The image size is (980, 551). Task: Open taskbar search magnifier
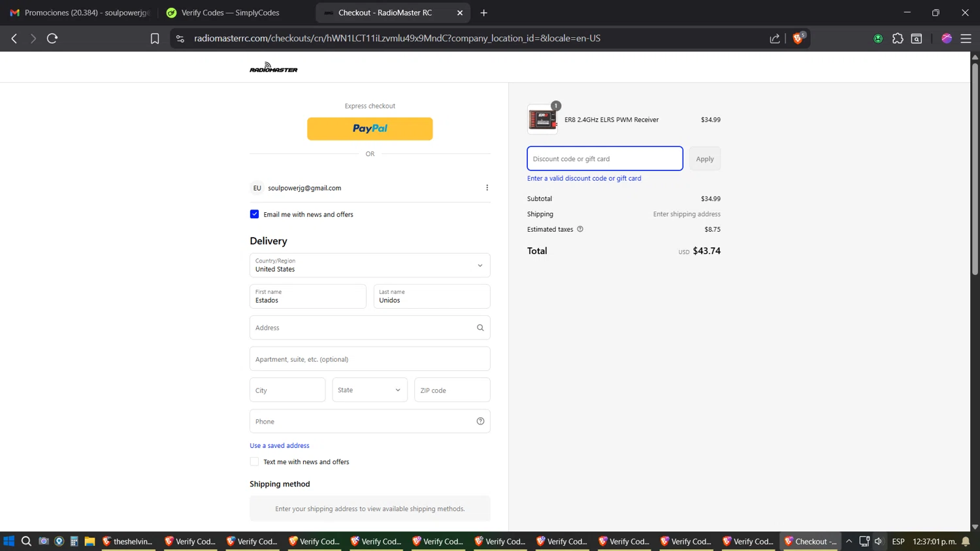(x=26, y=541)
